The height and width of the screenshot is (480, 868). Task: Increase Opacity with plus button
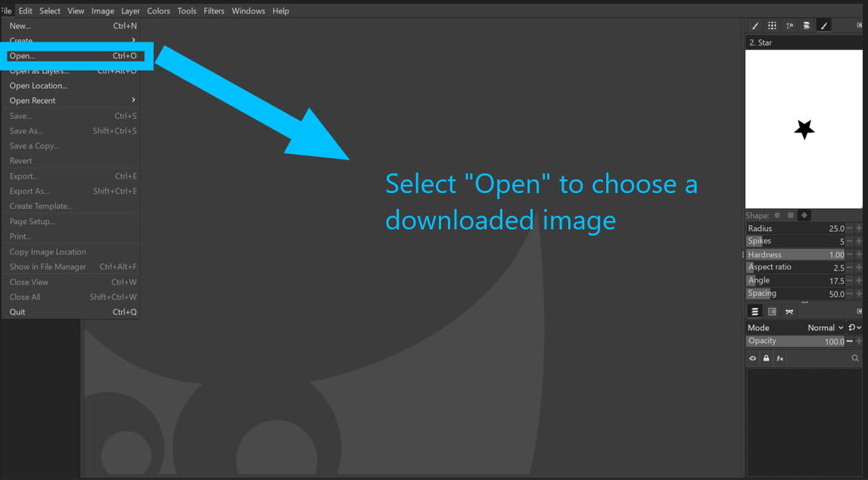tap(859, 341)
